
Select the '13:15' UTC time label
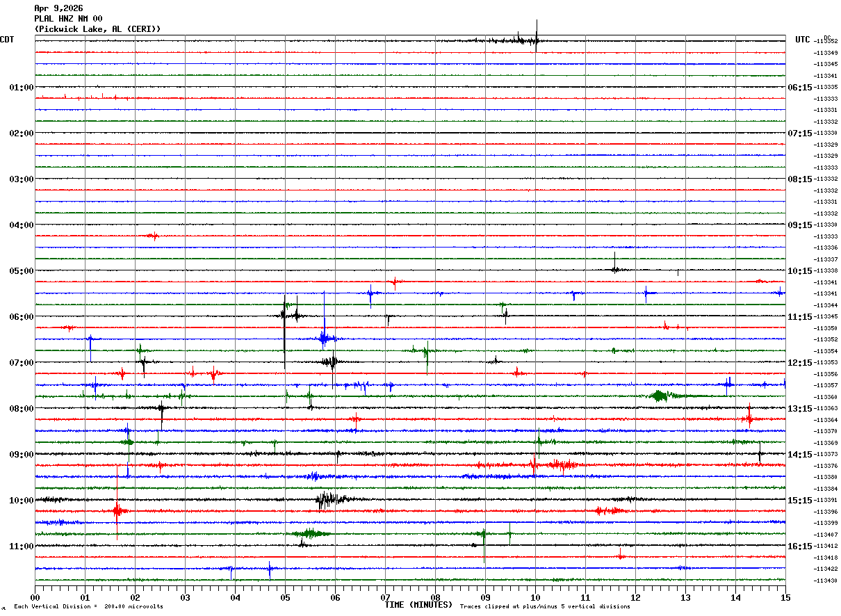[799, 409]
